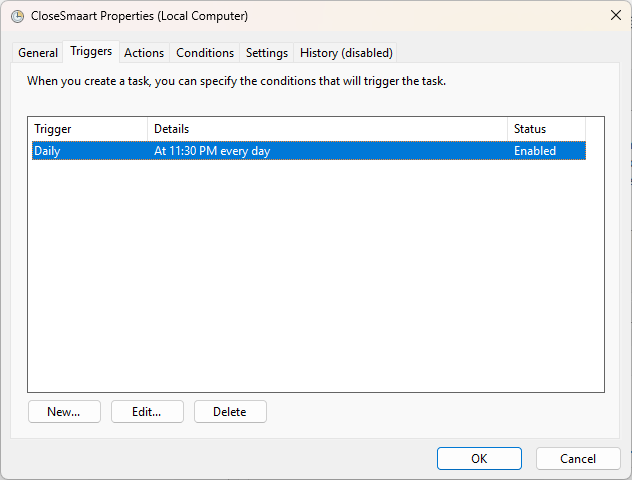Open the Actions tab
The image size is (632, 480).
click(x=144, y=53)
